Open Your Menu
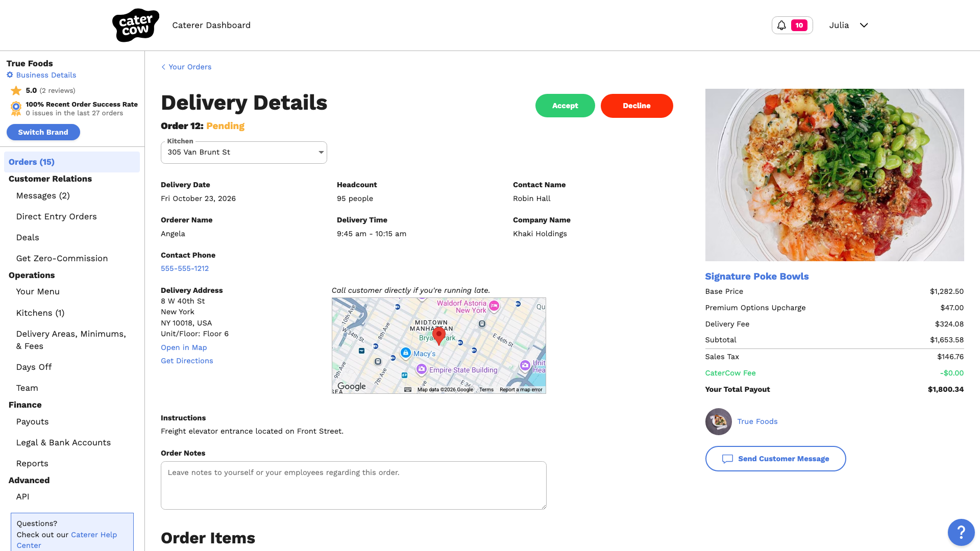Screen dimensions: 980x551 (38, 291)
